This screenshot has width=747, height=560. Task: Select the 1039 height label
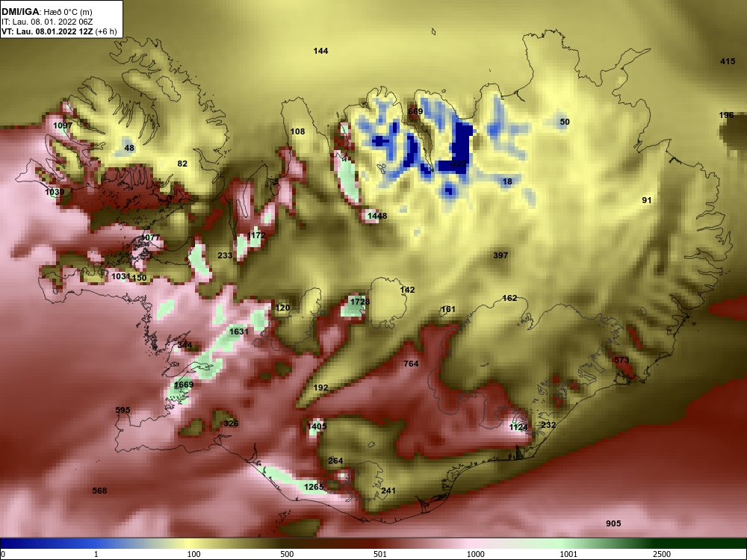55,193
